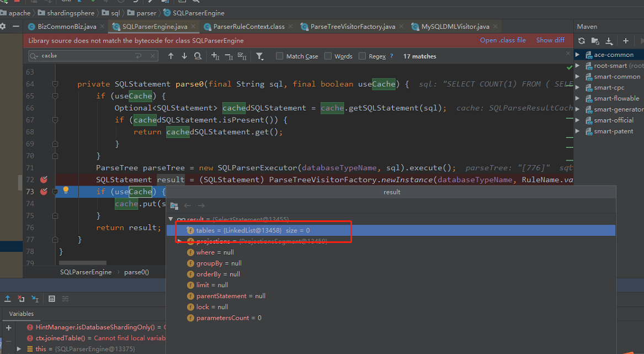The width and height of the screenshot is (644, 354).
Task: Click the Evaluate Expression calculator icon in Variables toolbar
Action: point(52,299)
